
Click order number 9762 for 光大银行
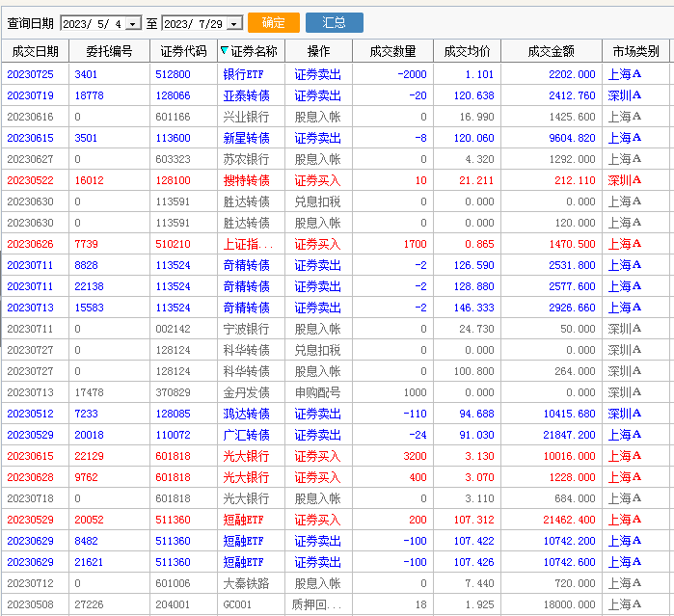point(86,477)
